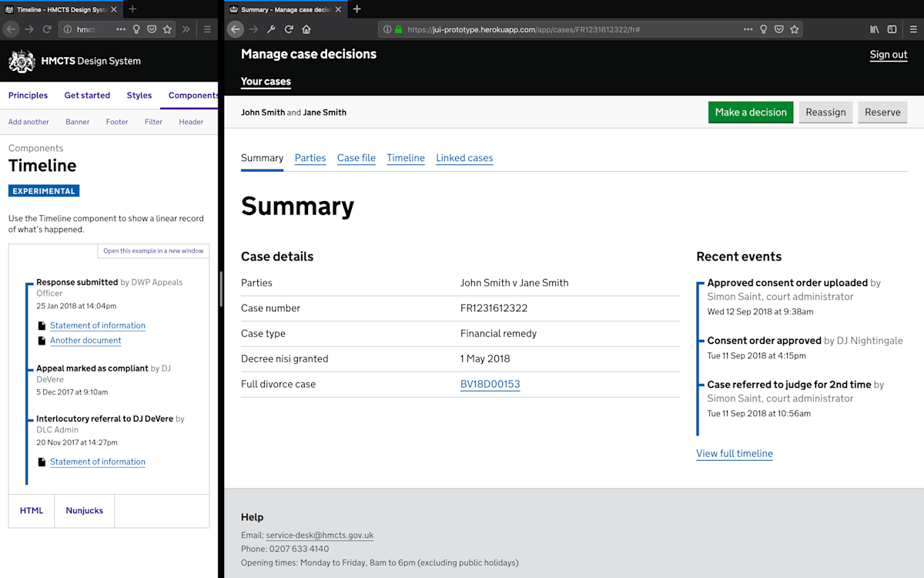Go to Add another component page

(28, 122)
